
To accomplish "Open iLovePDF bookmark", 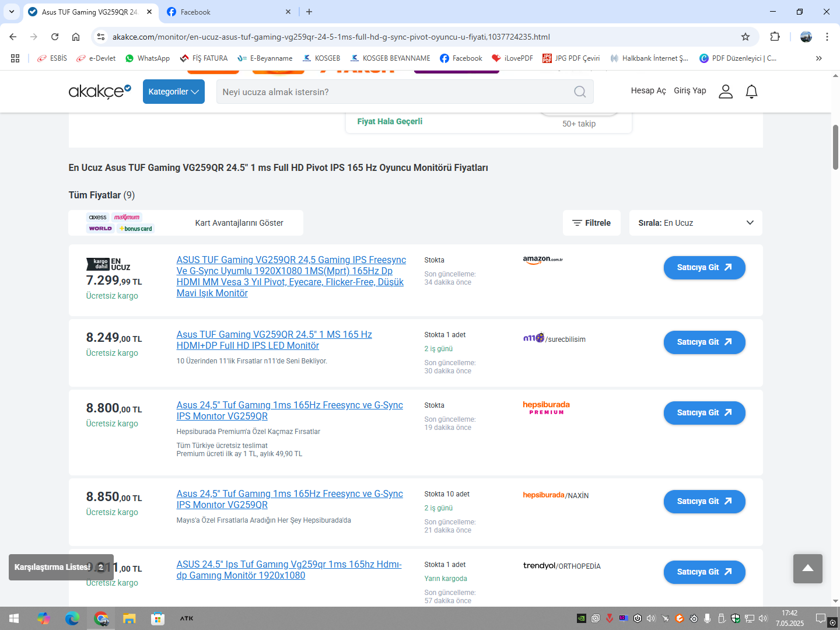I will point(513,58).
